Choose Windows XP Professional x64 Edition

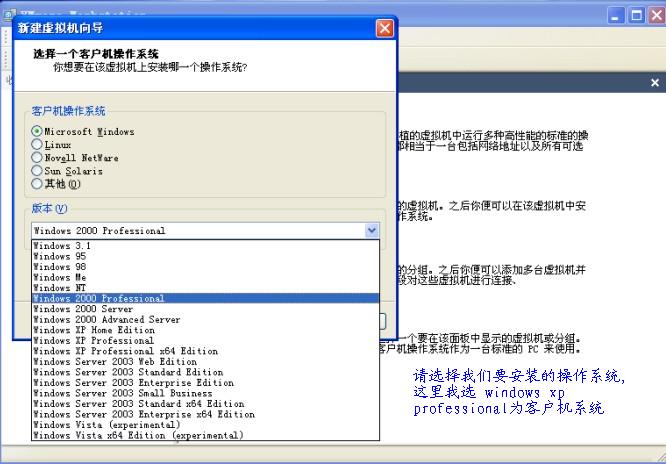tap(125, 351)
